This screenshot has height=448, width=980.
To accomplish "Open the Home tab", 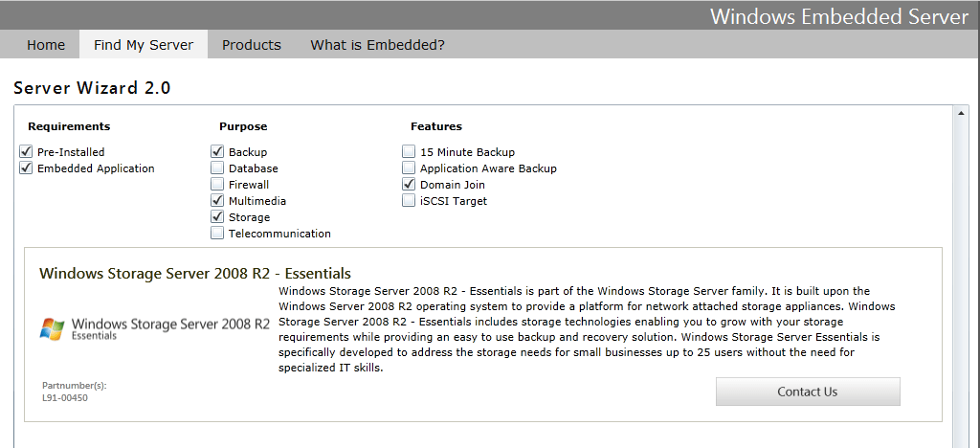I will click(x=46, y=45).
